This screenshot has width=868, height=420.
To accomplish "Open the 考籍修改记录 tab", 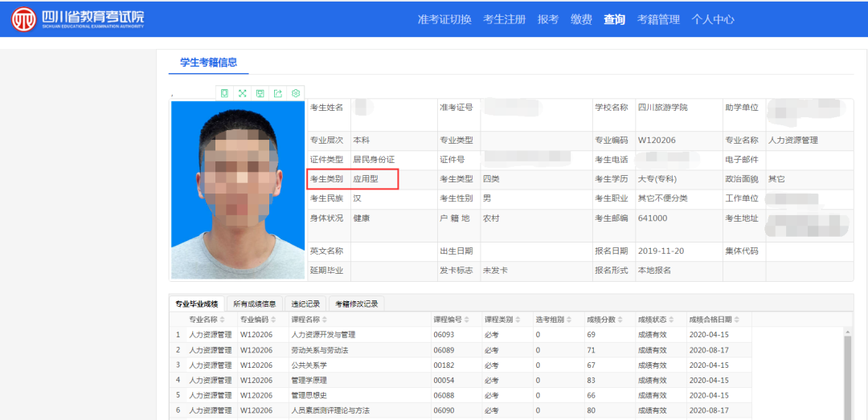I will [x=357, y=304].
